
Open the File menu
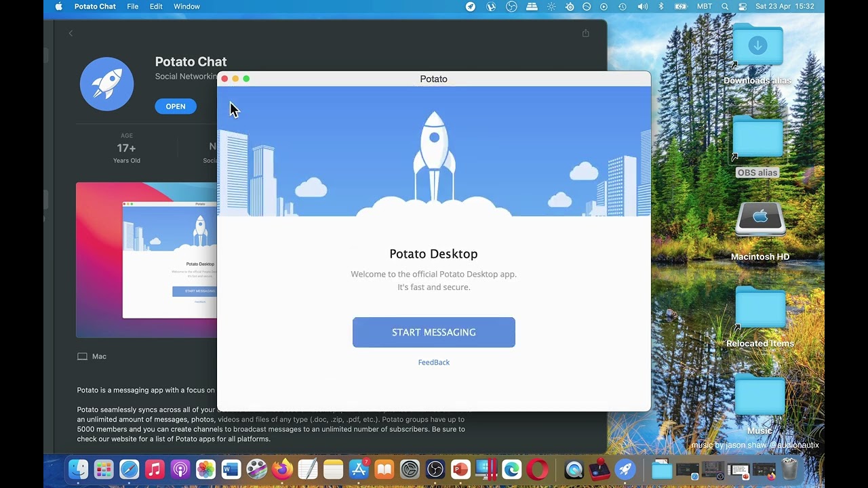(x=132, y=7)
